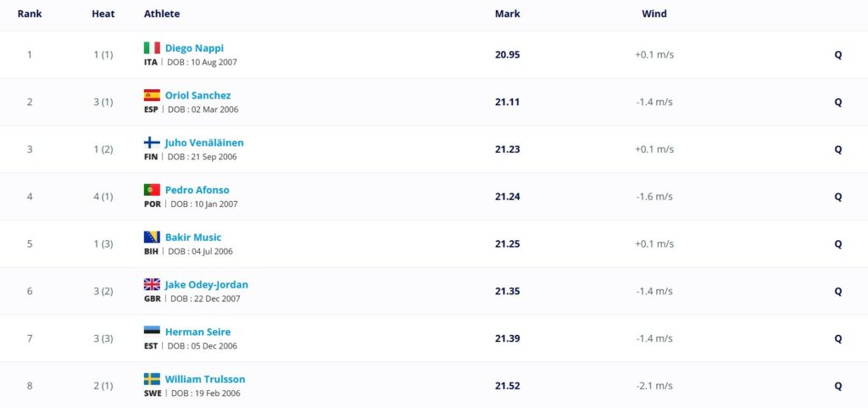Image resolution: width=868 pixels, height=408 pixels.
Task: Click the Estonia flag icon
Action: coord(152,332)
